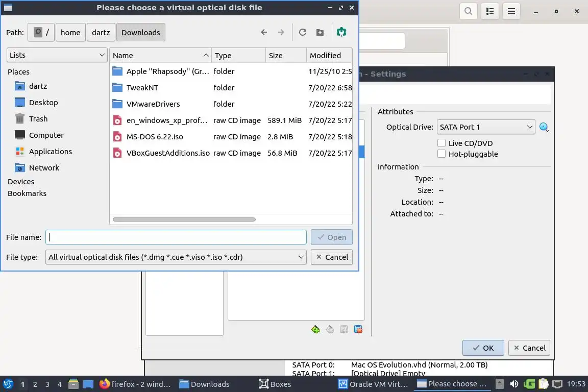Focus the File name input field
The image size is (588, 392).
coord(176,237)
